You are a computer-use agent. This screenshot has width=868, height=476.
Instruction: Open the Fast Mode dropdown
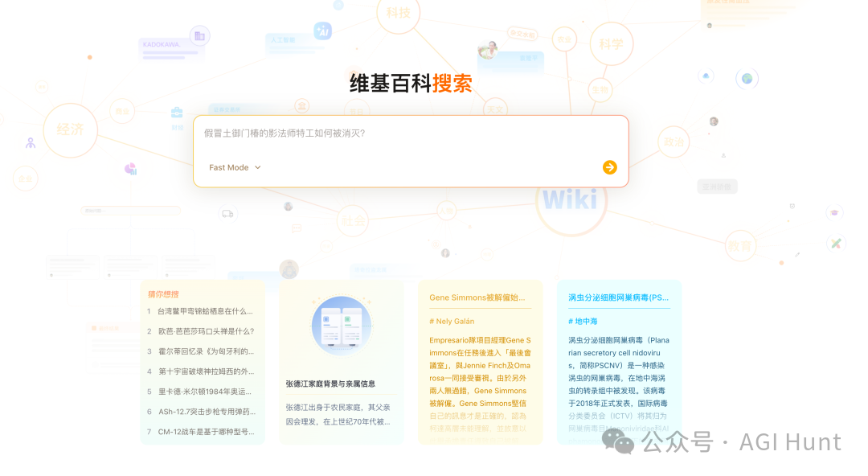click(235, 167)
